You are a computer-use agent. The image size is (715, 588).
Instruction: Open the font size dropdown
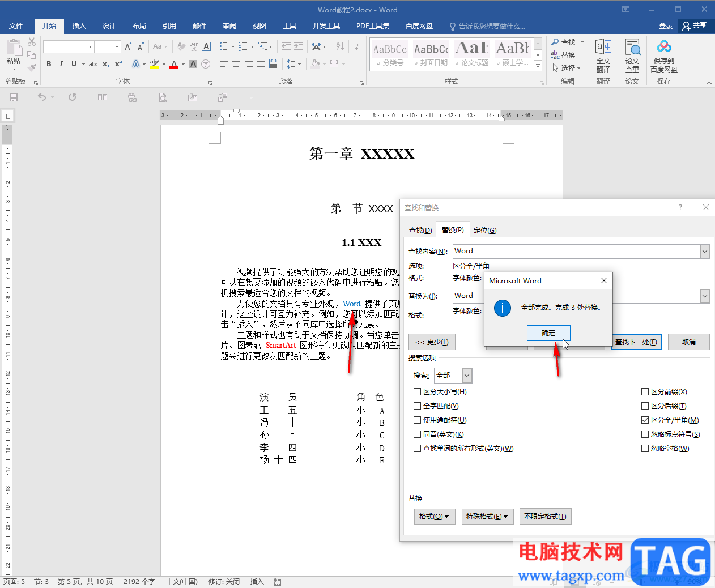117,46
